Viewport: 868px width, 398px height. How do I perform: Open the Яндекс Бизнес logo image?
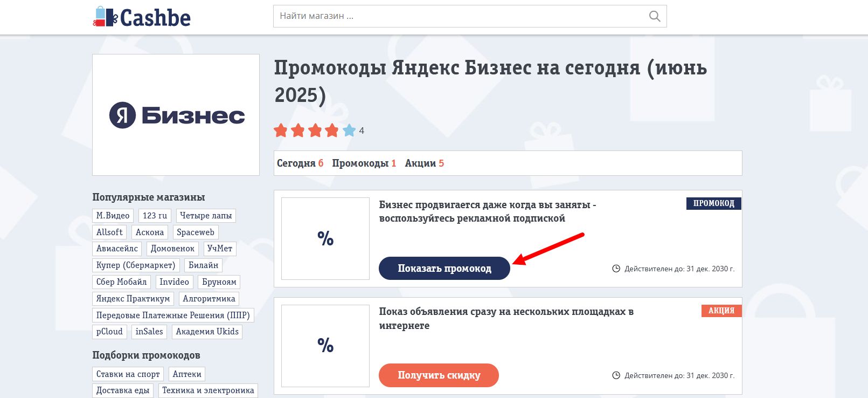point(176,115)
